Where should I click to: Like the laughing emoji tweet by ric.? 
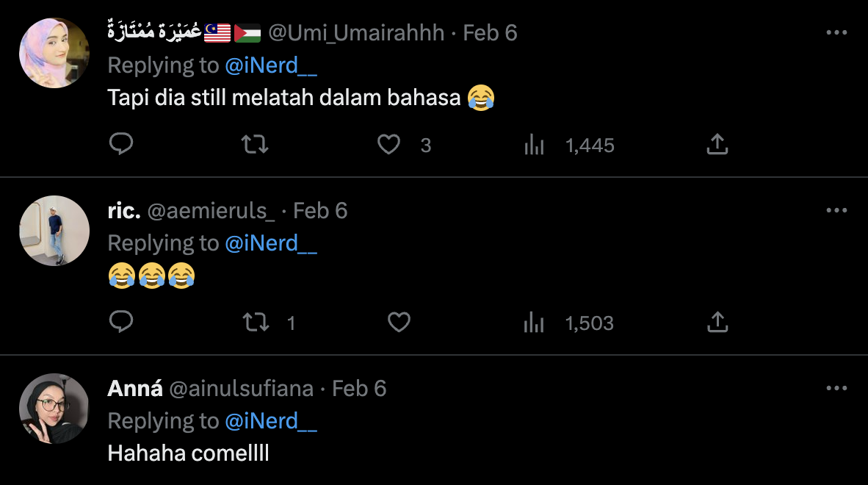tap(399, 323)
